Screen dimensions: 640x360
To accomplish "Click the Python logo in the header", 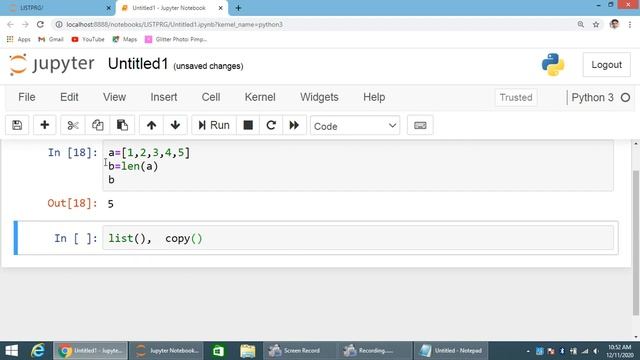I will [x=553, y=64].
